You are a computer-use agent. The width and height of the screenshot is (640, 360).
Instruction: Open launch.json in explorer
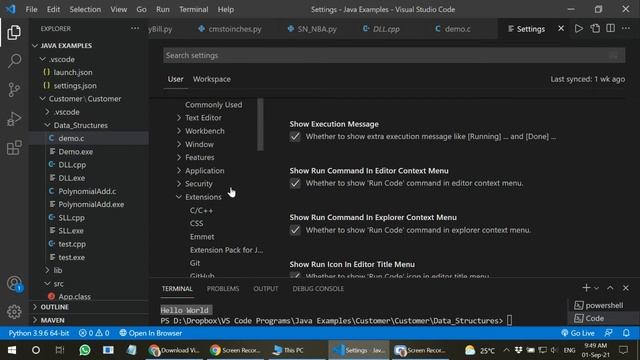(x=73, y=72)
